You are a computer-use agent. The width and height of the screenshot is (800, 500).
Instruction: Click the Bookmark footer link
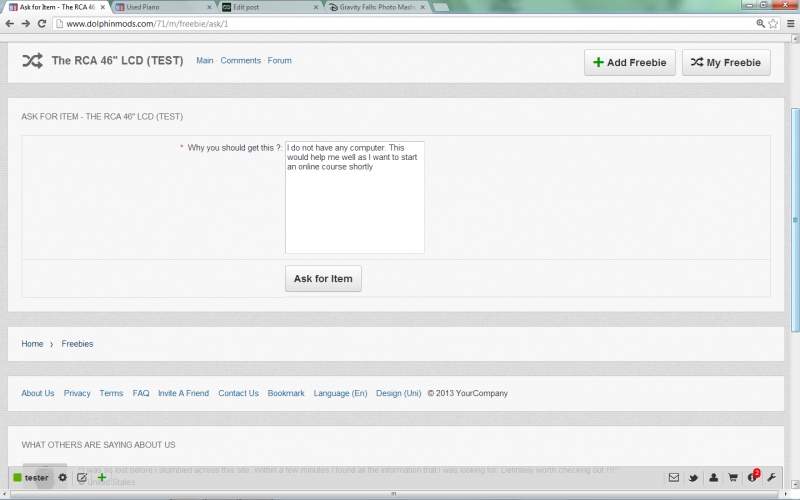coord(286,393)
